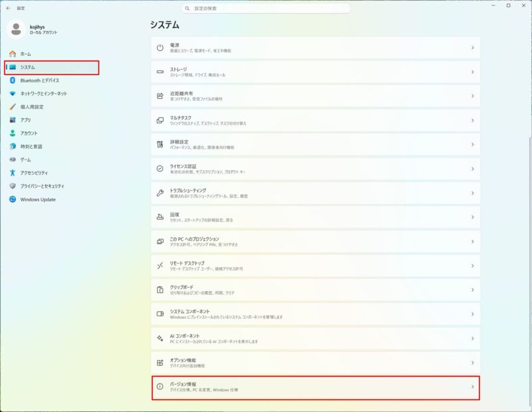
Task: Expand the 詳細設定 row chevron
Action: coord(473,144)
